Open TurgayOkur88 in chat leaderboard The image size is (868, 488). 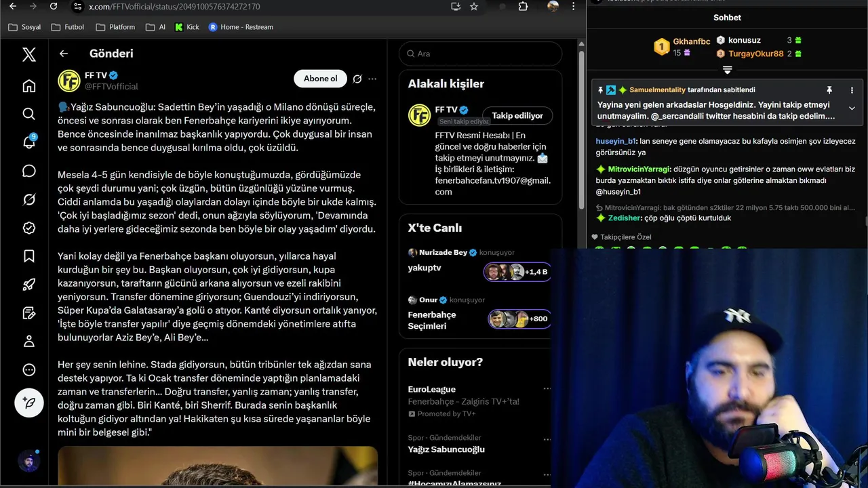[756, 54]
